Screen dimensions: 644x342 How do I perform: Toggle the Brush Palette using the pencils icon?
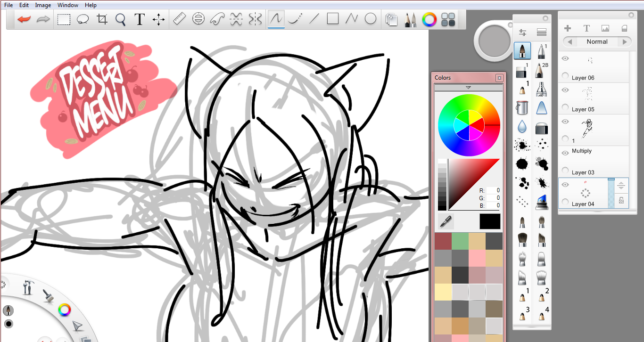410,19
